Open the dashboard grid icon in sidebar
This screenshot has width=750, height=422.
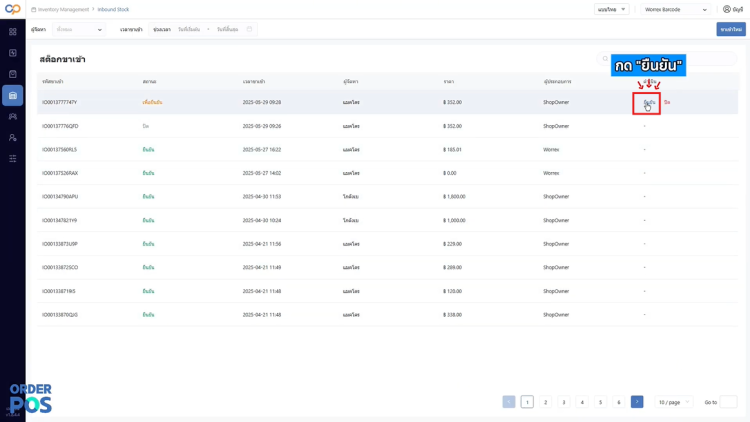point(12,32)
